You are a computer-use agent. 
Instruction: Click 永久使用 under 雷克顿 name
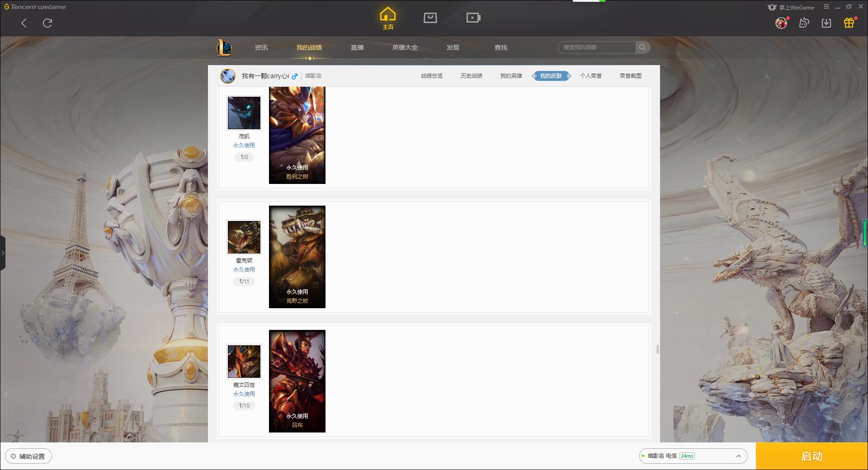[x=244, y=269]
